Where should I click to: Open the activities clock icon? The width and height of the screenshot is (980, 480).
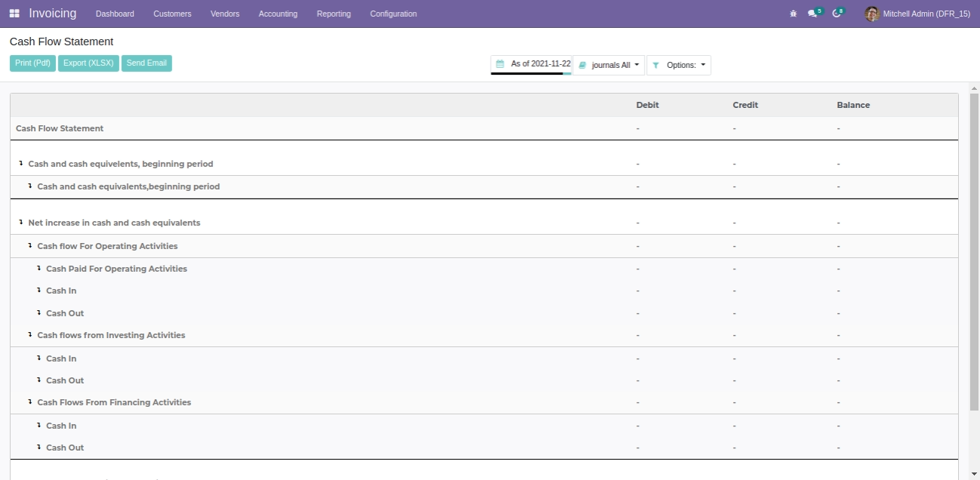coord(836,14)
